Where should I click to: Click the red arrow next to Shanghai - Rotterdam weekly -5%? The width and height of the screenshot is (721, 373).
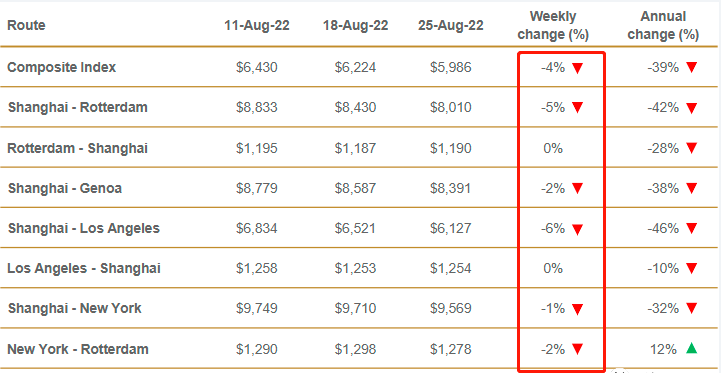(x=578, y=108)
